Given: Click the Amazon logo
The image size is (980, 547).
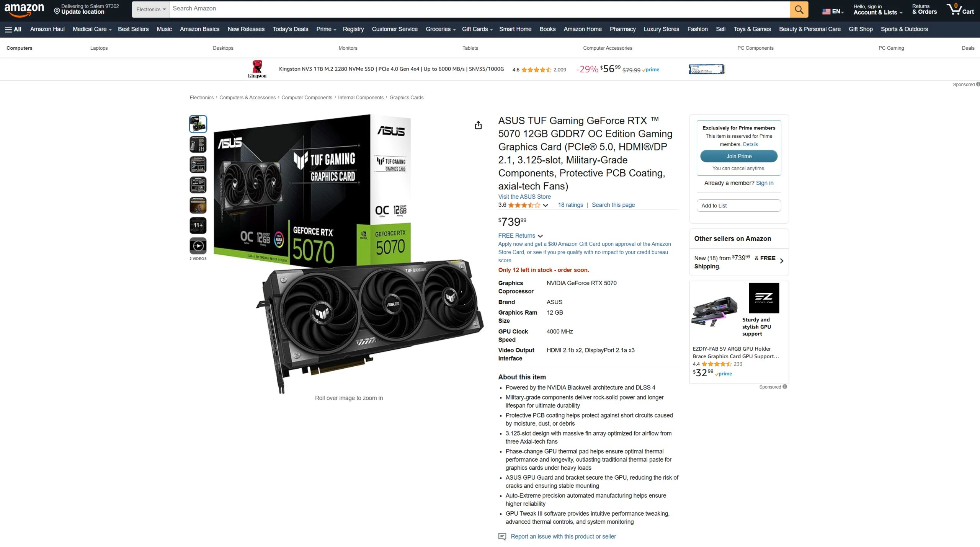Looking at the screenshot, I should [x=24, y=9].
